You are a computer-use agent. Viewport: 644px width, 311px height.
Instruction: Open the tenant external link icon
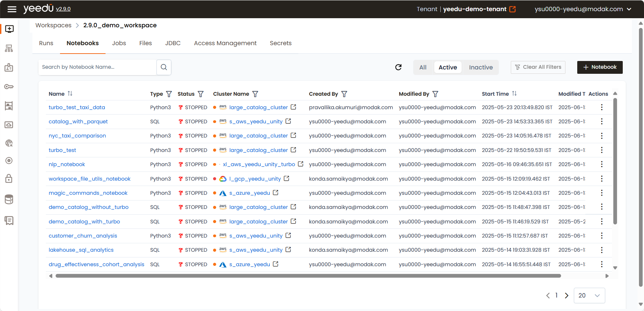[x=513, y=9]
